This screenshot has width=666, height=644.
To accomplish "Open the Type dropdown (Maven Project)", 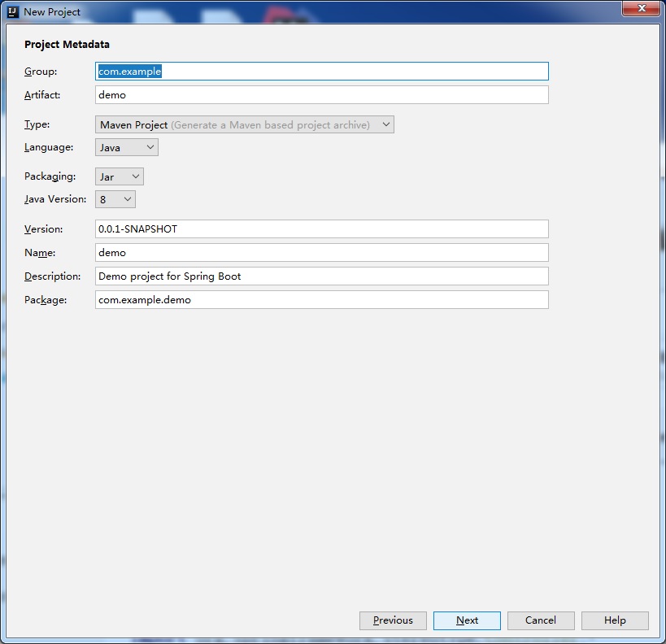I will pyautogui.click(x=244, y=124).
